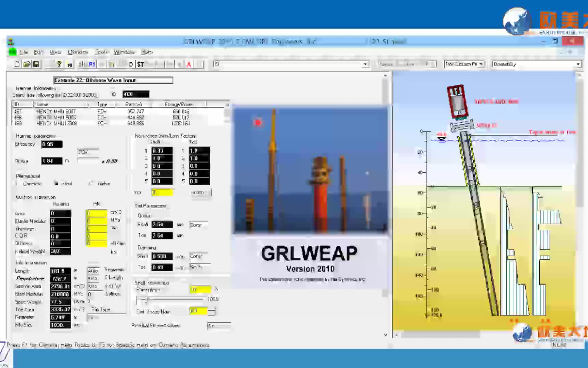
Task: Click the Residual Stress Analysis field
Action: (x=219, y=326)
